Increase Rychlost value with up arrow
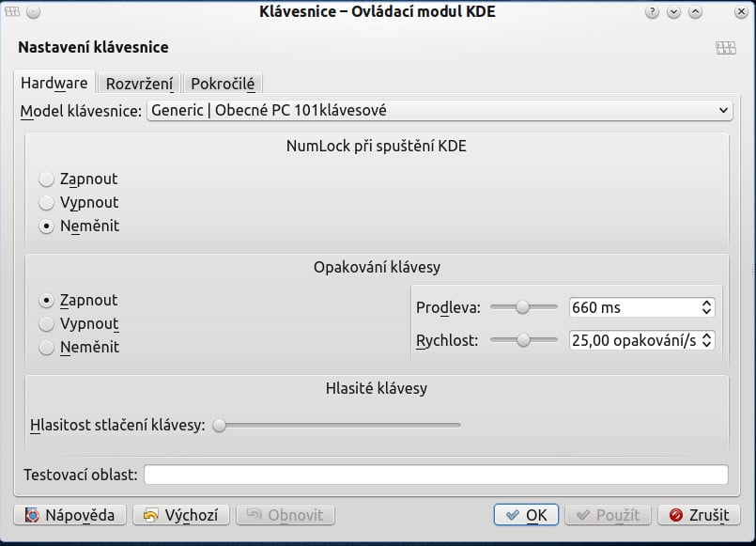The image size is (756, 546). (x=707, y=336)
